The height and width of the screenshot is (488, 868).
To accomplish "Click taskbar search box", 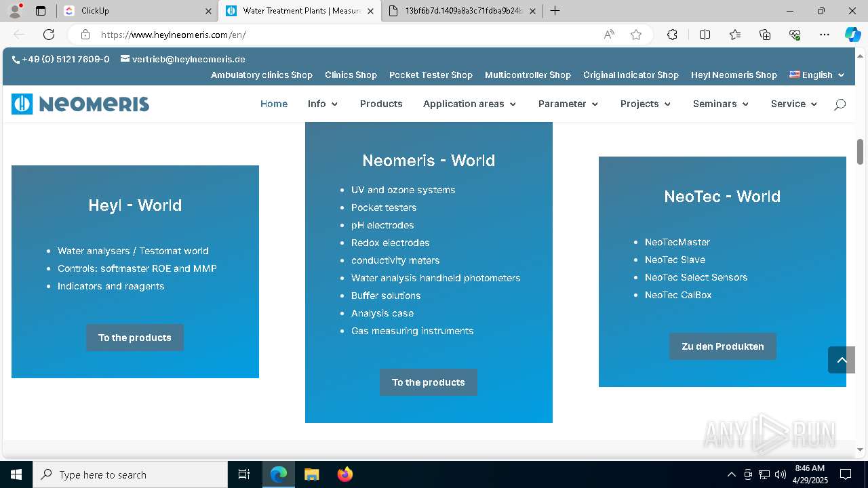I will coord(130,474).
